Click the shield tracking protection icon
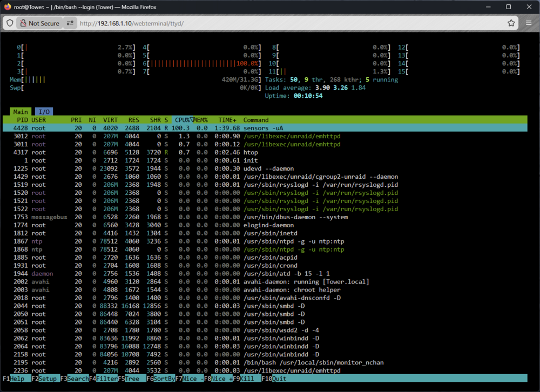540x392 pixels. click(x=10, y=23)
